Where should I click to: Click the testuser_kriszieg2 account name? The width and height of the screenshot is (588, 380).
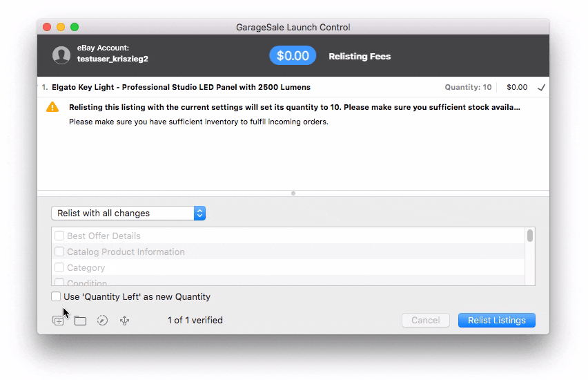112,59
